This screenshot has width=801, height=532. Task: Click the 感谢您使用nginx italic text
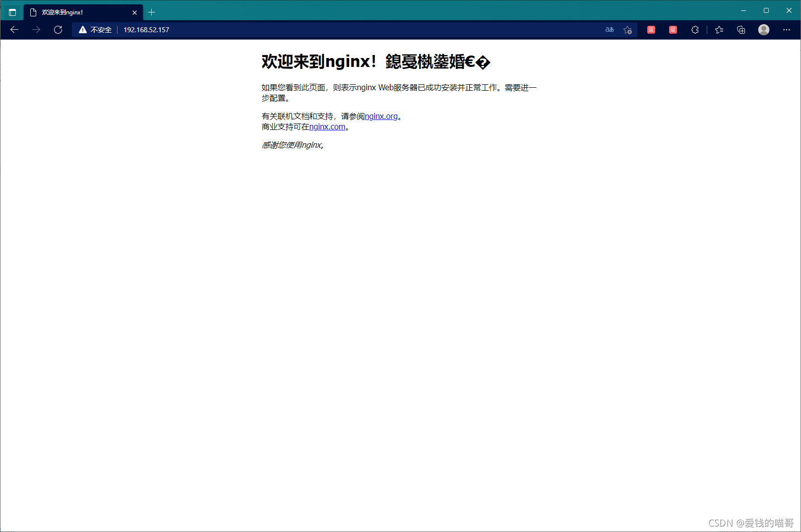point(293,145)
